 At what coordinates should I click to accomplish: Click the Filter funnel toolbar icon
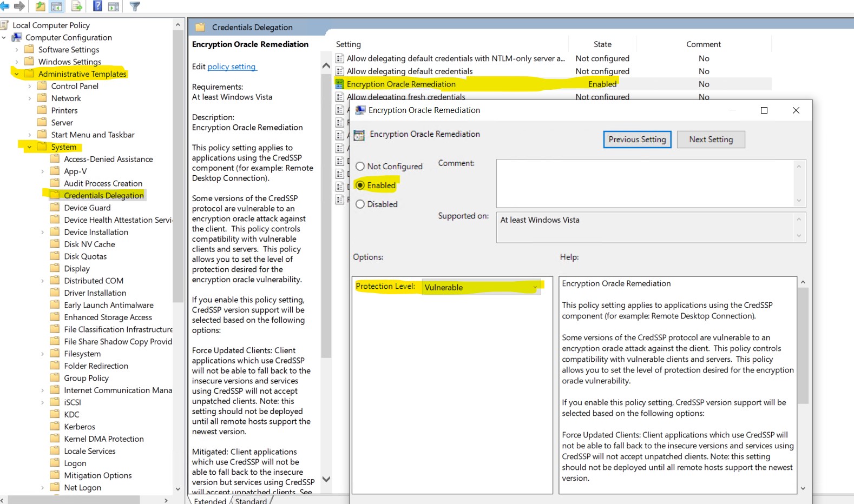pos(135,6)
